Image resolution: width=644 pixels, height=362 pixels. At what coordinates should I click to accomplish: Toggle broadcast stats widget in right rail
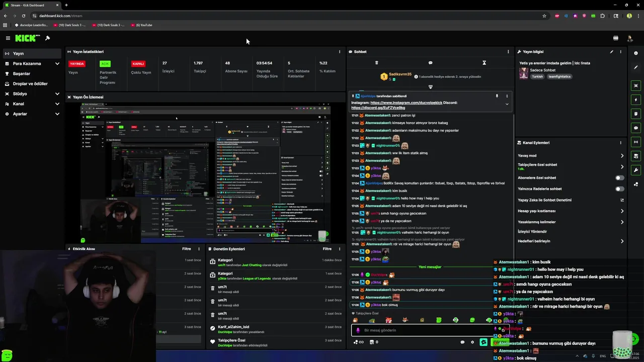click(636, 142)
